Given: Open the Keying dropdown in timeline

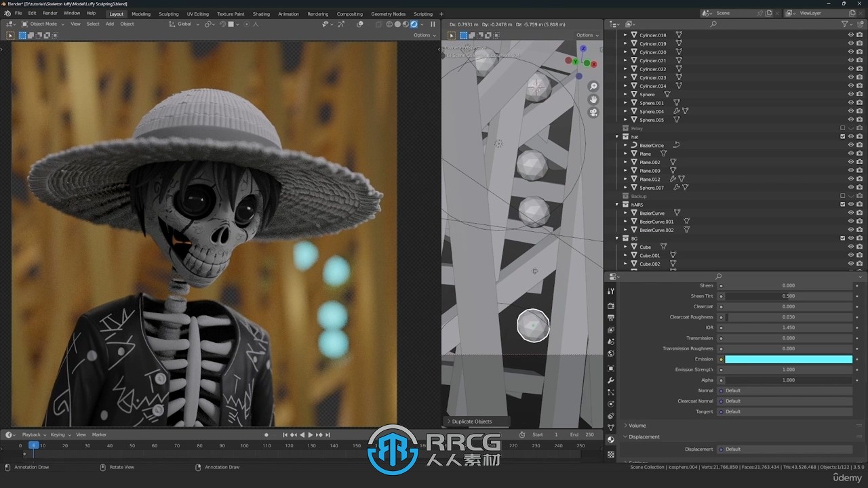Looking at the screenshot, I should (x=60, y=434).
